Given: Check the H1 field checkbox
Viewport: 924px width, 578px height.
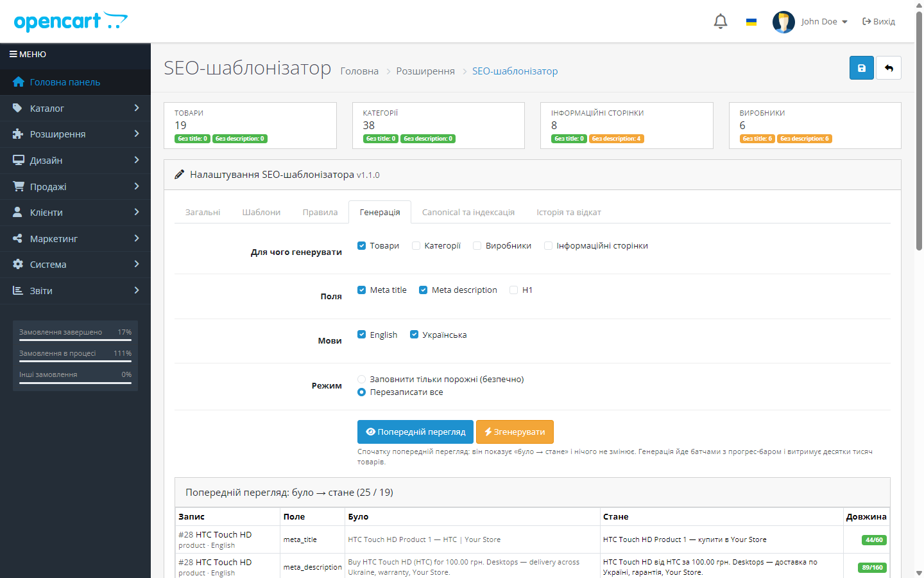Looking at the screenshot, I should pos(513,290).
